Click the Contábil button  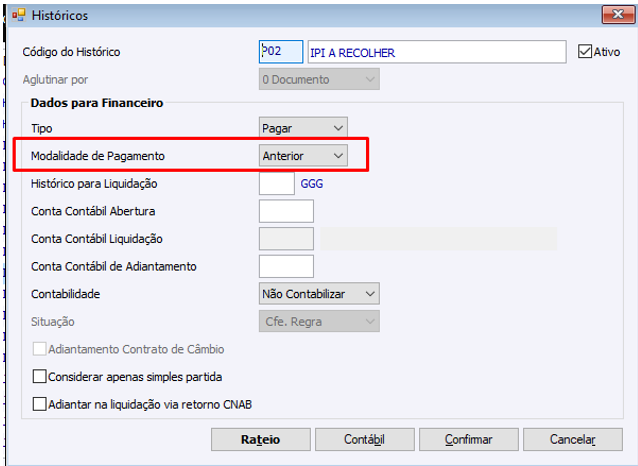tap(365, 440)
